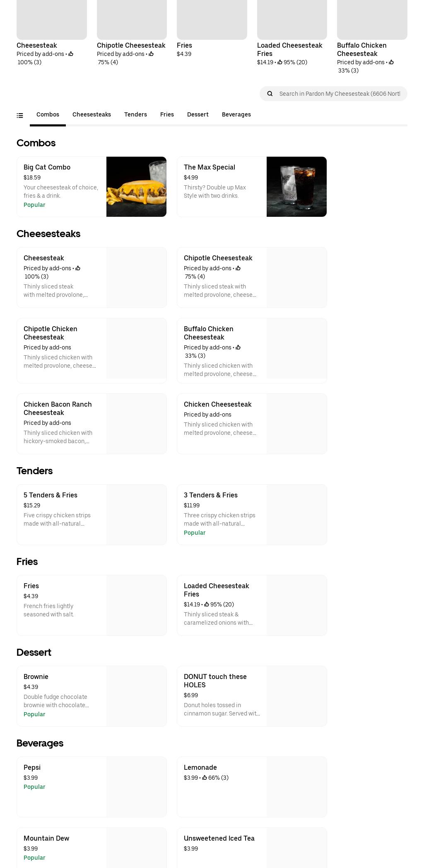The height and width of the screenshot is (868, 424).
Task: Jump to the Beverages tab
Action: 236,114
